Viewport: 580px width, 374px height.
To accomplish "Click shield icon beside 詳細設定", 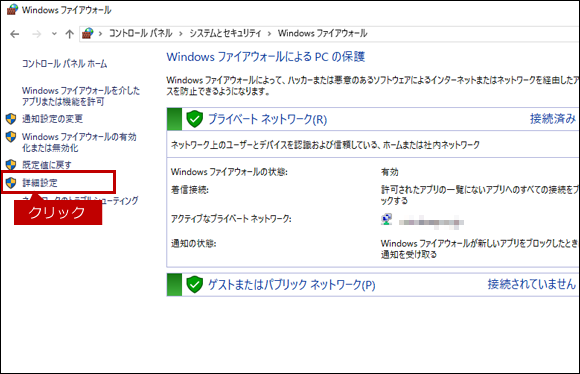I will click(11, 182).
